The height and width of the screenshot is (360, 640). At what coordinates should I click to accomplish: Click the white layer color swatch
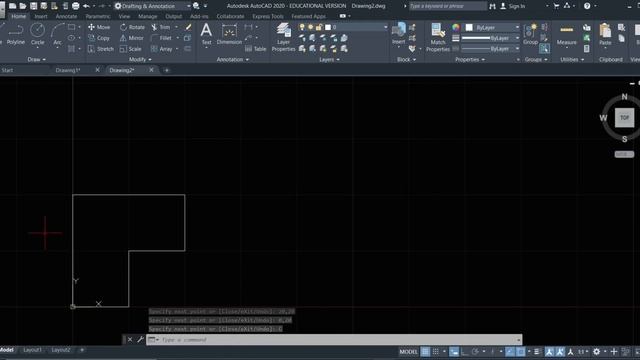coord(328,27)
